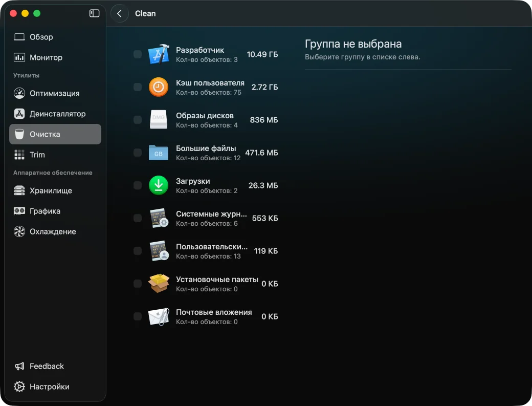Click 'Кол-во объектов: 12' text
Screen dimensions: 532x406
click(x=208, y=158)
